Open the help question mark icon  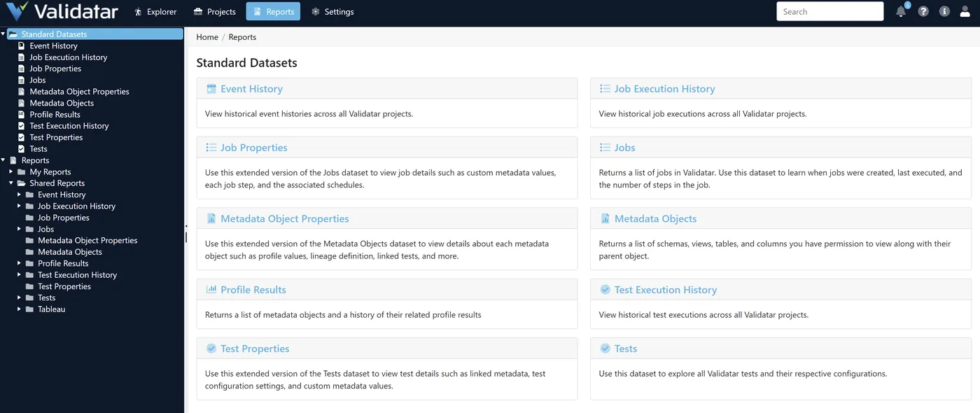(923, 12)
